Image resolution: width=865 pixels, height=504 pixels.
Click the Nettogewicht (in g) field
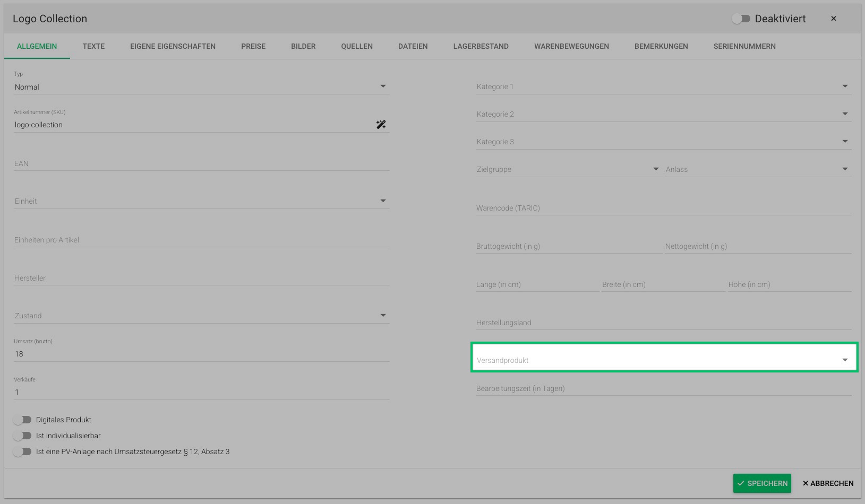point(758,246)
